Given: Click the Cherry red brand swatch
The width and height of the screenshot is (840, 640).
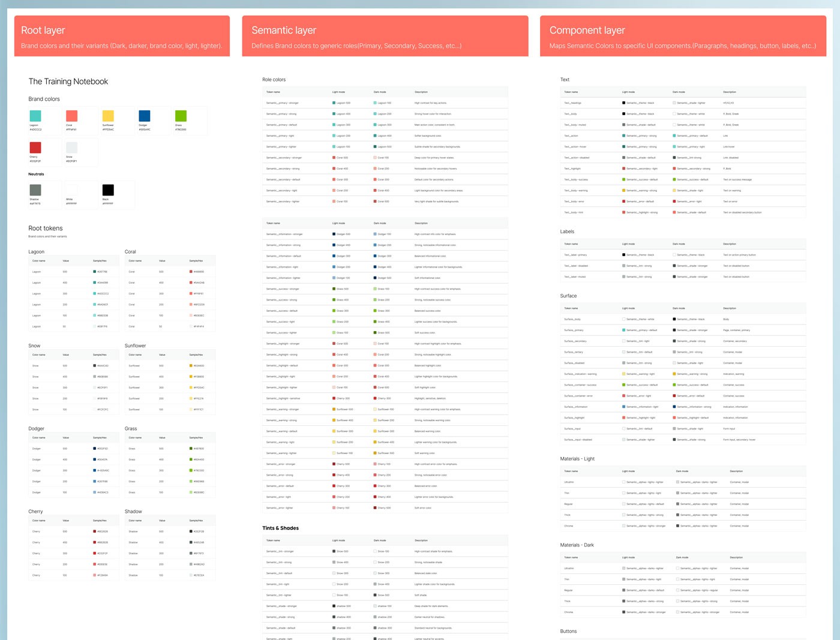Looking at the screenshot, I should 36,147.
